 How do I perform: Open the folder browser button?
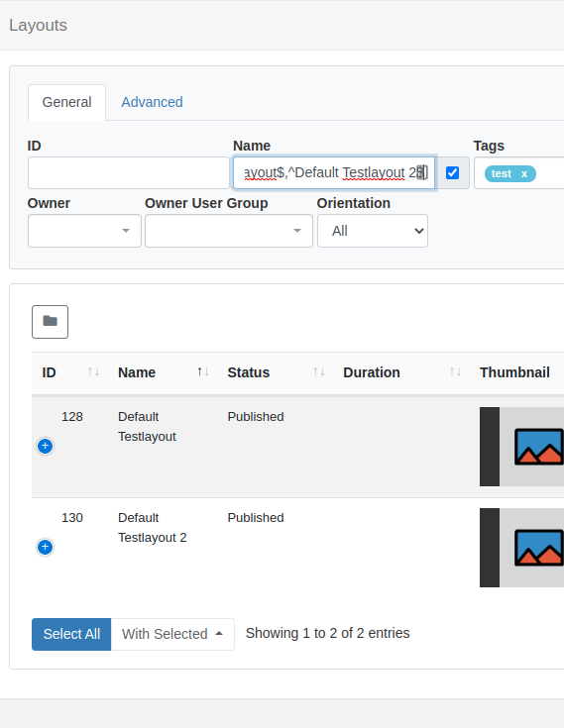coord(51,322)
